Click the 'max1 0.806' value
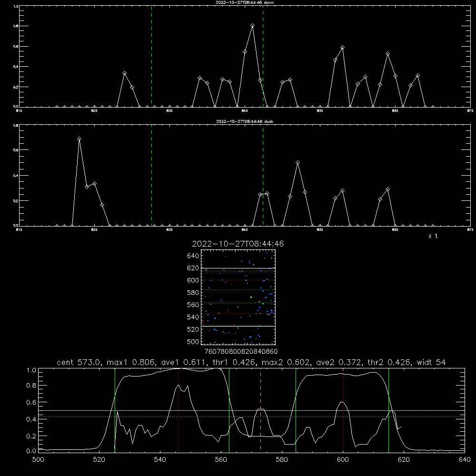Viewport: 476px width, 476px height. coord(131,362)
